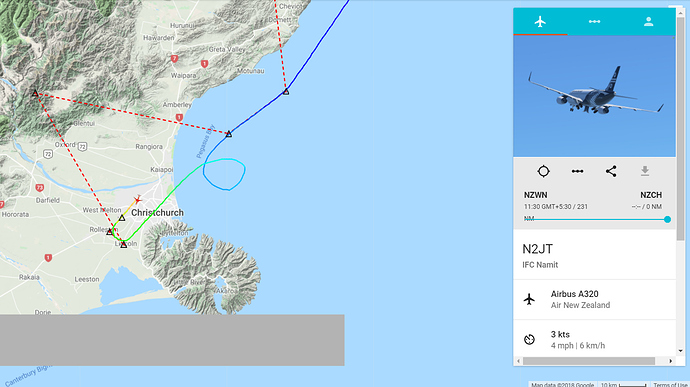Click the Air New Zealand airline label

pyautogui.click(x=580, y=305)
